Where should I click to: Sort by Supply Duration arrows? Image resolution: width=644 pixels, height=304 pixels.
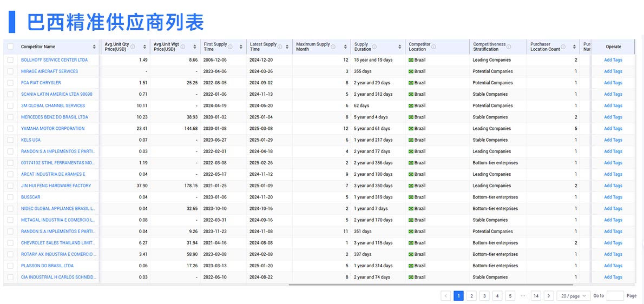tap(399, 47)
